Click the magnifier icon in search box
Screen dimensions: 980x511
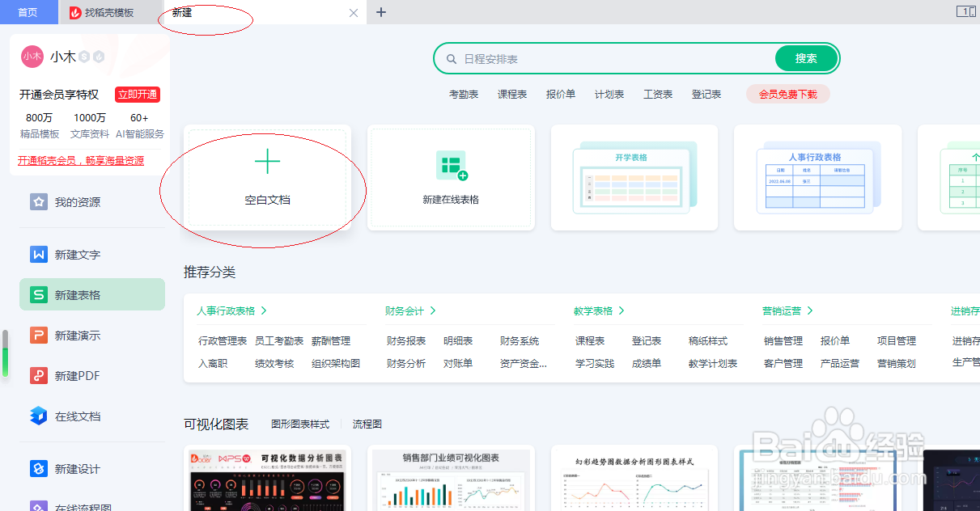451,59
